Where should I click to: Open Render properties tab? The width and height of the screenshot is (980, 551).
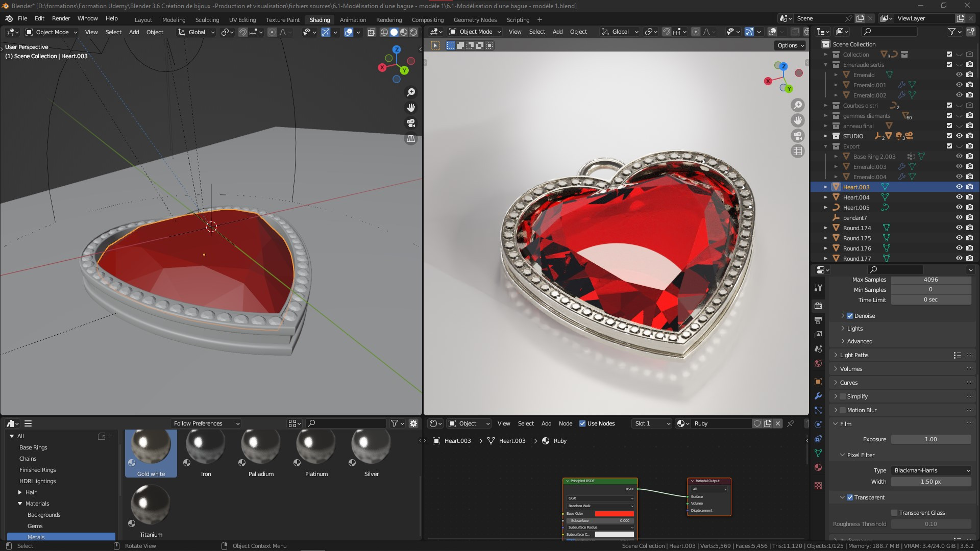pos(818,306)
